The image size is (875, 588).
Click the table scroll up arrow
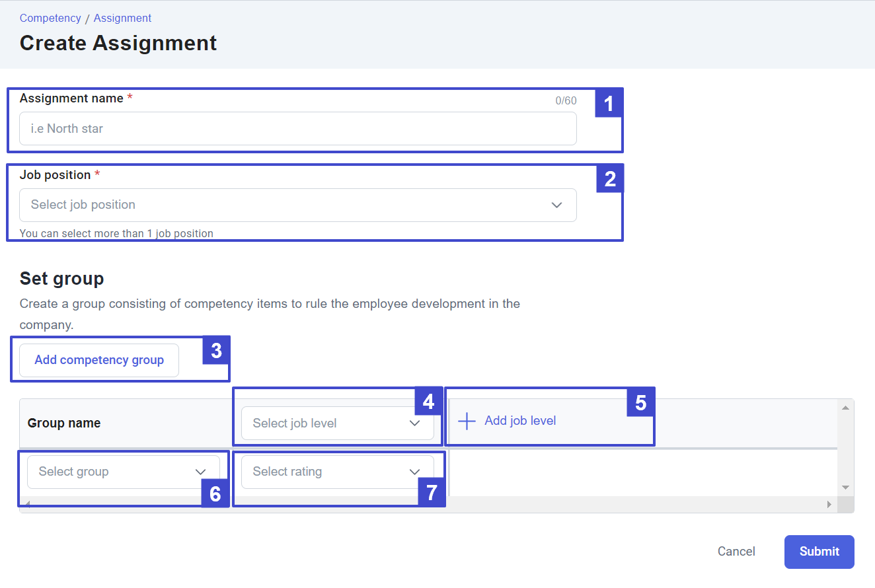(x=845, y=407)
